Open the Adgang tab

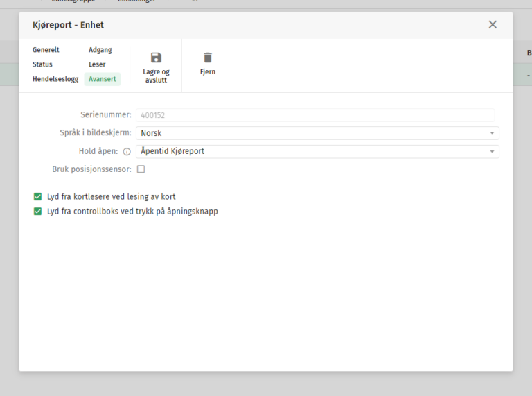pos(100,50)
